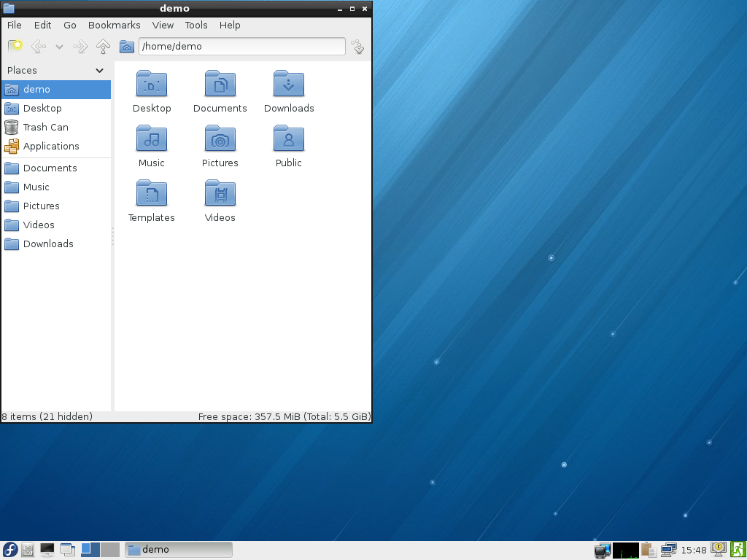Switch to the second gray workspace
This screenshot has width=747, height=560.
click(110, 550)
